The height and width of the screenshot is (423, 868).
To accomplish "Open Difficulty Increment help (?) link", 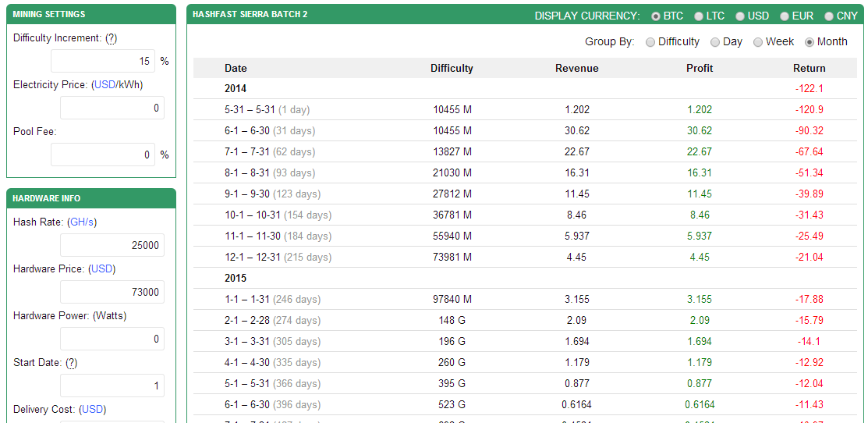I will tap(112, 38).
